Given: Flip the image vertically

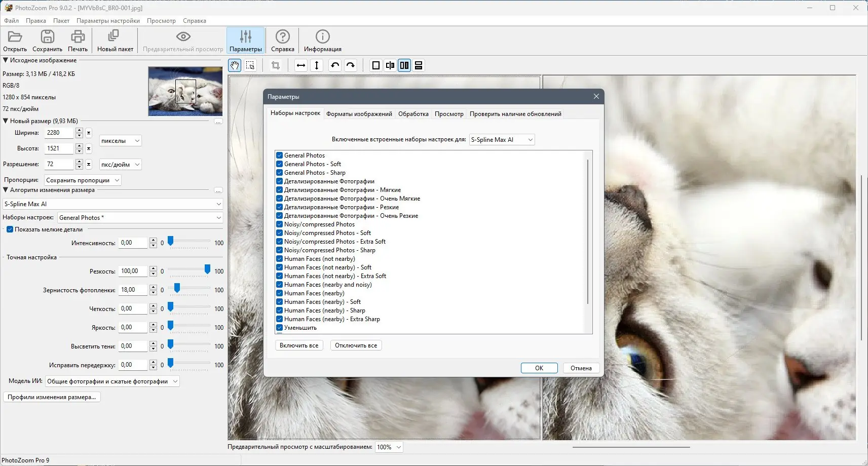Looking at the screenshot, I should (317, 65).
